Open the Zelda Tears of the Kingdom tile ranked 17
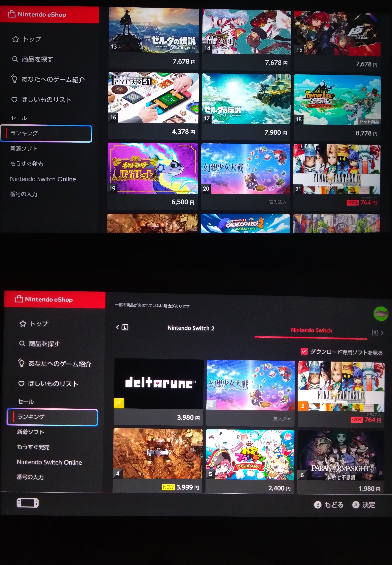Viewport: 392px width, 565px height. (x=246, y=107)
